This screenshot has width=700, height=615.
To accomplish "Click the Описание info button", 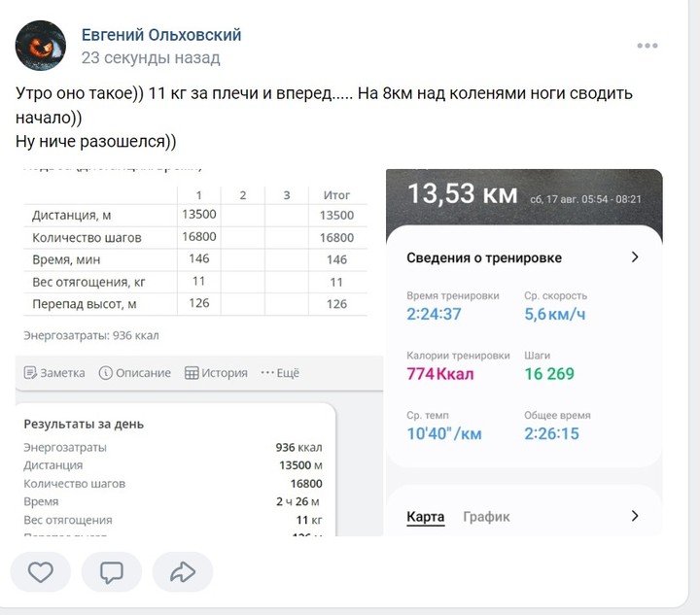I will 135,373.
